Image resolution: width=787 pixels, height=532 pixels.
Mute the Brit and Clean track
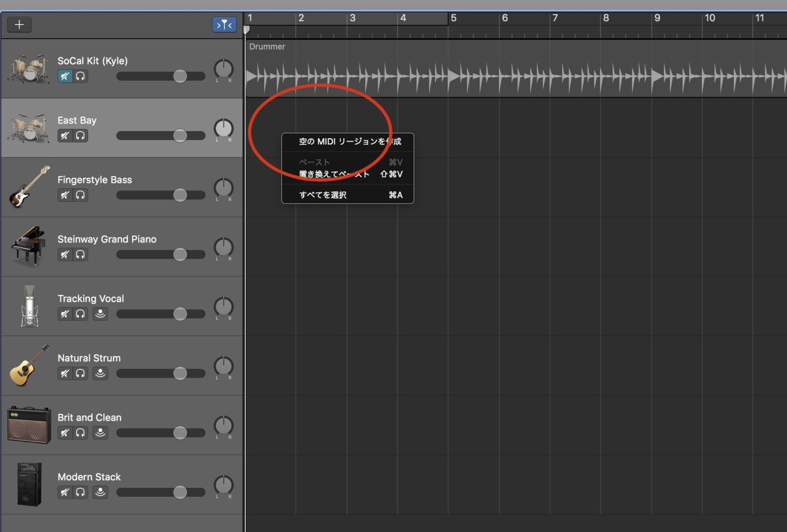pos(64,433)
